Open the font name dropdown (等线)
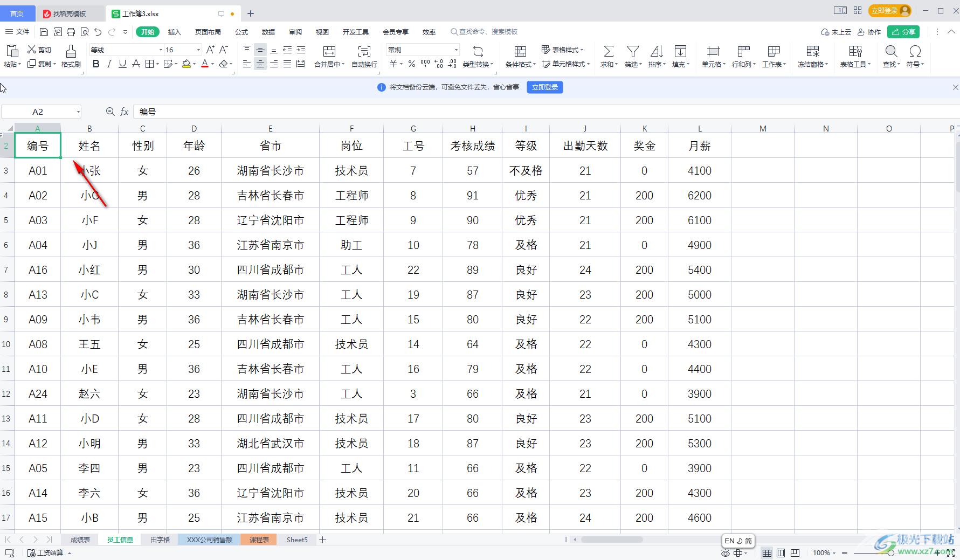Viewport: 960px width, 560px height. 161,50
